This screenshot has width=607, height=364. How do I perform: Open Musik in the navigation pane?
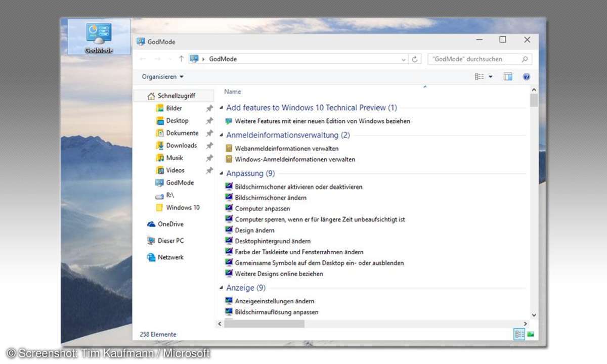[175, 158]
